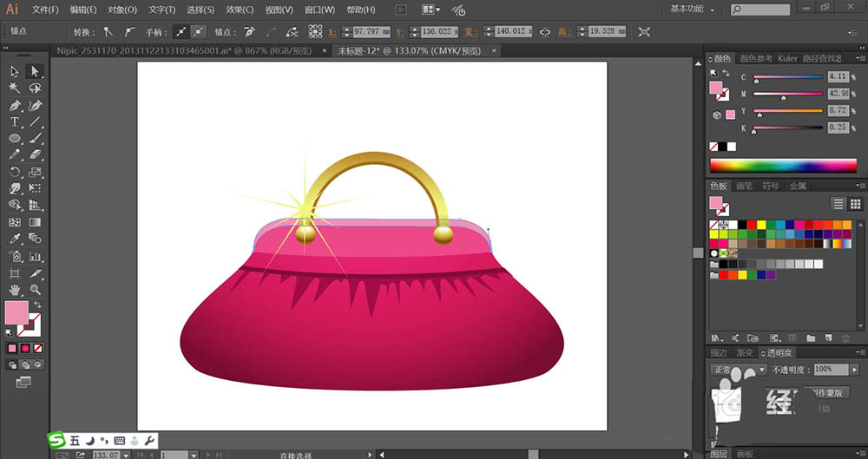Select the Zoom magnifier tool
Viewport: 868px width, 459px height.
click(35, 289)
